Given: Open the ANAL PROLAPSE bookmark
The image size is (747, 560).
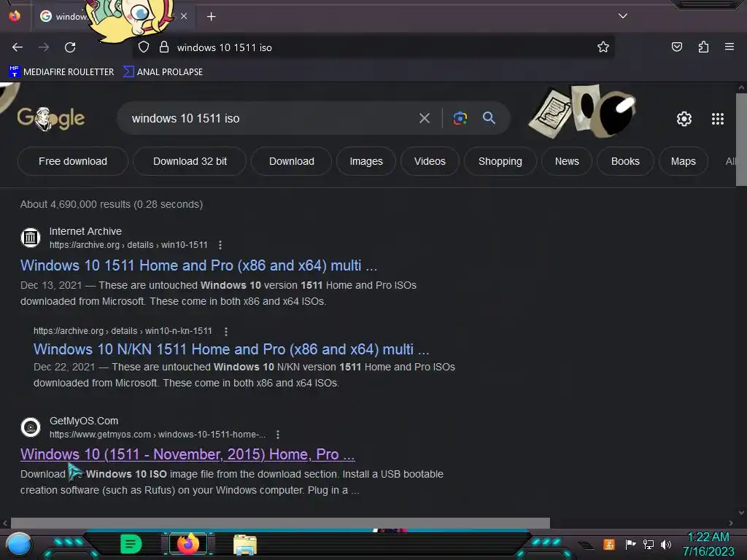Looking at the screenshot, I should [163, 72].
